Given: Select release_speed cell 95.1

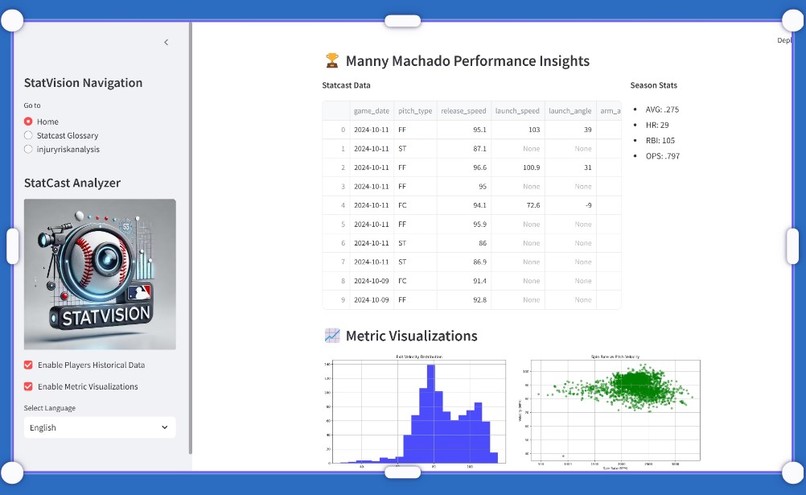Looking at the screenshot, I should pos(464,130).
